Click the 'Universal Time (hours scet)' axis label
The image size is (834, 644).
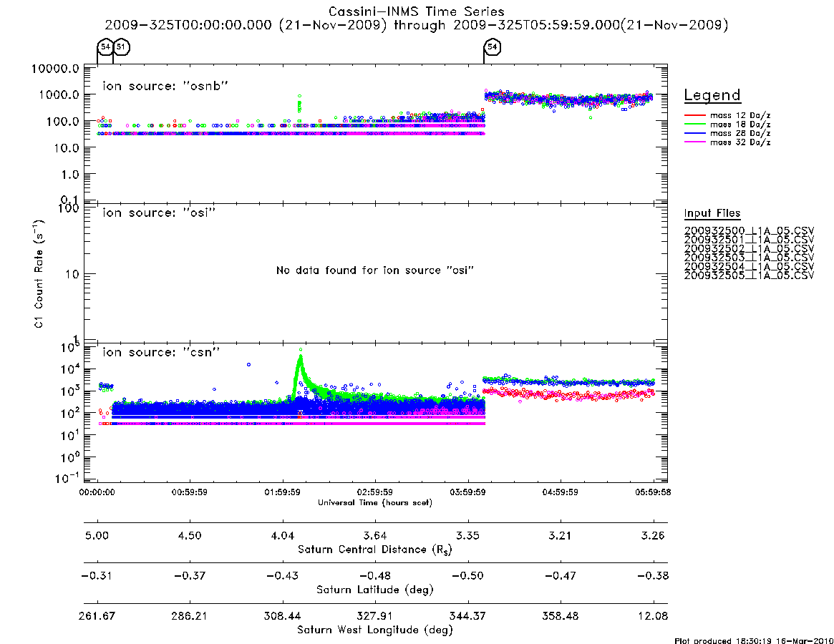coord(375,502)
